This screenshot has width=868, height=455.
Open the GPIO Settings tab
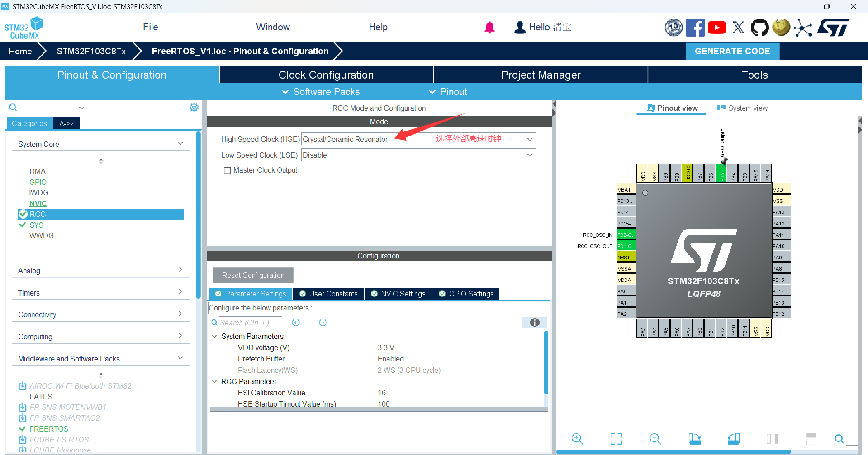point(466,294)
